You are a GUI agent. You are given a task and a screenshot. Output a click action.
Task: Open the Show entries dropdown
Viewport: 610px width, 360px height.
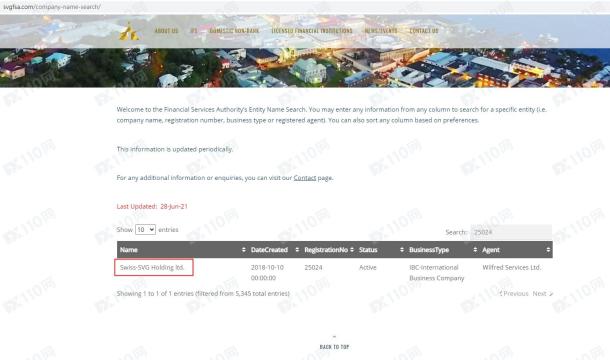click(x=145, y=230)
